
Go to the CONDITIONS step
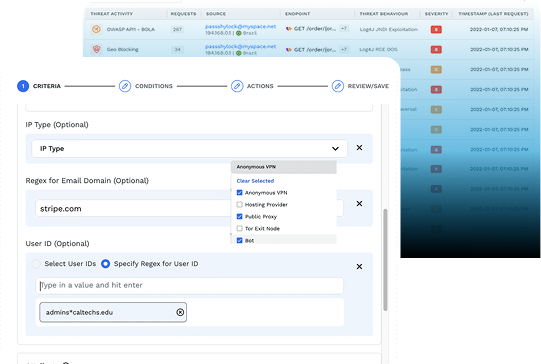pos(154,86)
